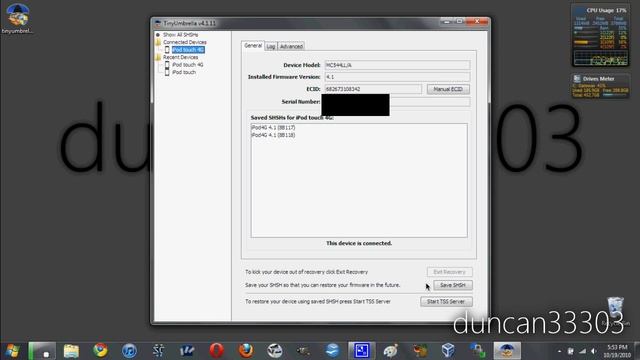Click the Save SHSH button
Viewport: 640px width, 360px height.
453,285
